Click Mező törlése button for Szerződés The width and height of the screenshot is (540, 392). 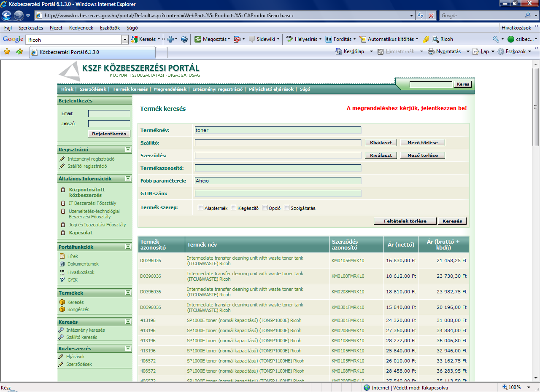pos(422,155)
